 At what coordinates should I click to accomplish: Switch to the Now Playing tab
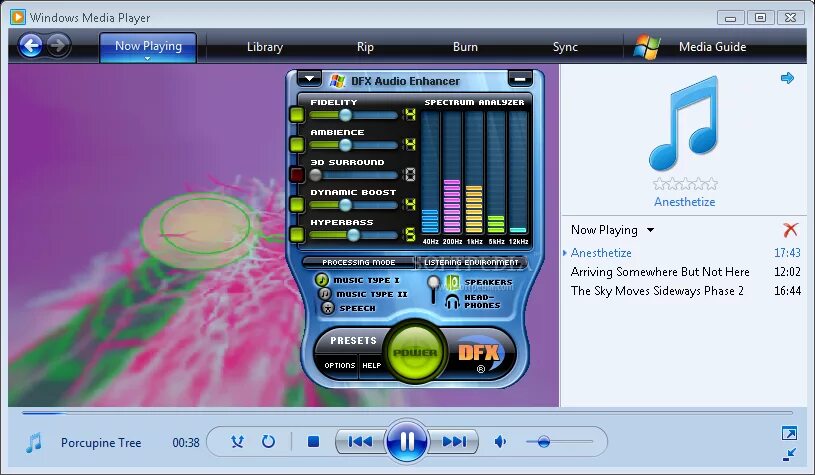[x=148, y=47]
